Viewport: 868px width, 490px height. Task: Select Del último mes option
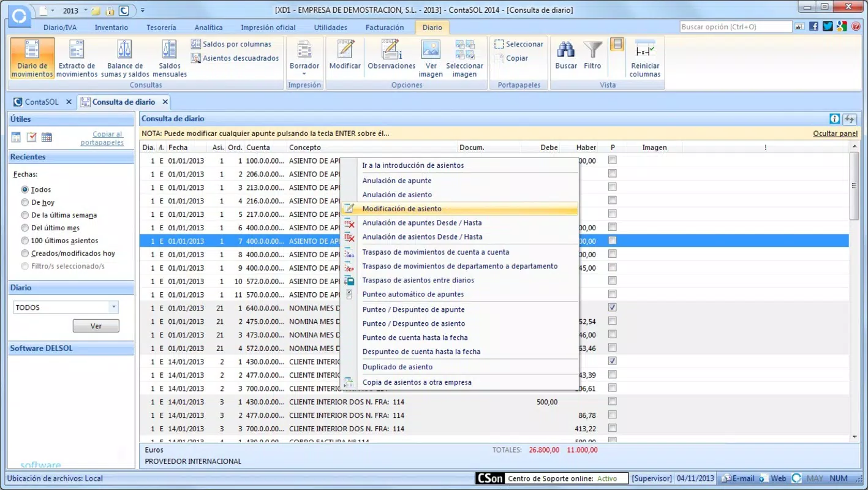tap(25, 228)
